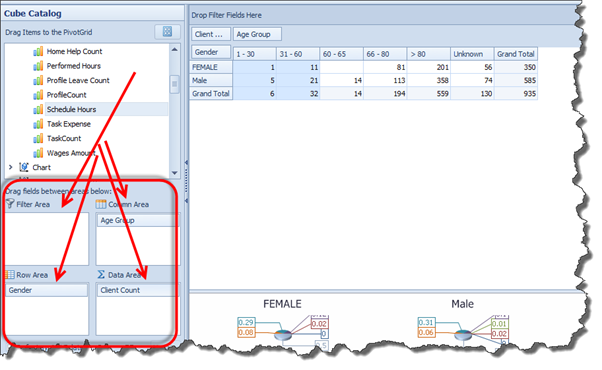Image resolution: width=602 pixels, height=370 pixels.
Task: Click the Gender field in Row Area
Action: click(47, 290)
